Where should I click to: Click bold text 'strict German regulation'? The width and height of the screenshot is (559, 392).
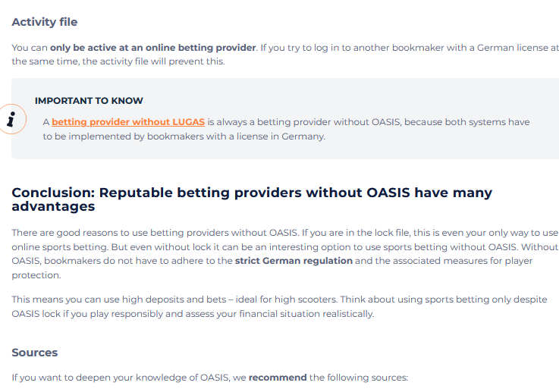(294, 261)
